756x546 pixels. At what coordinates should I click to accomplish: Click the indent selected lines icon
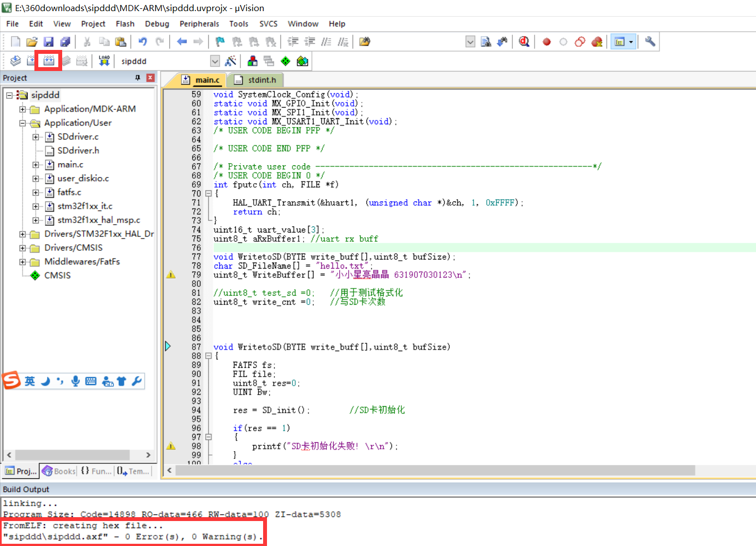tap(293, 42)
